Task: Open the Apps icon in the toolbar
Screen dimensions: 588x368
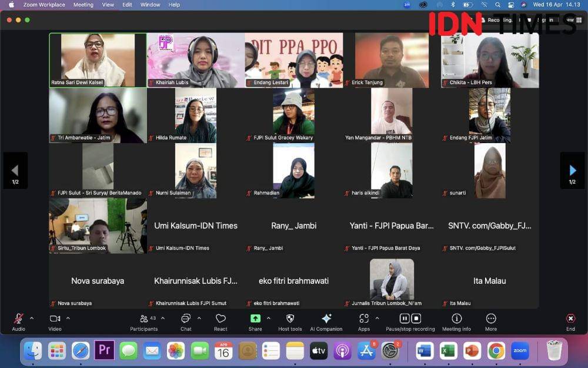Action: tap(364, 319)
